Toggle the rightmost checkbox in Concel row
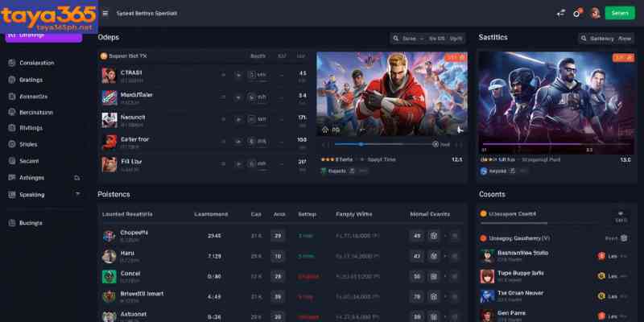 tap(455, 276)
